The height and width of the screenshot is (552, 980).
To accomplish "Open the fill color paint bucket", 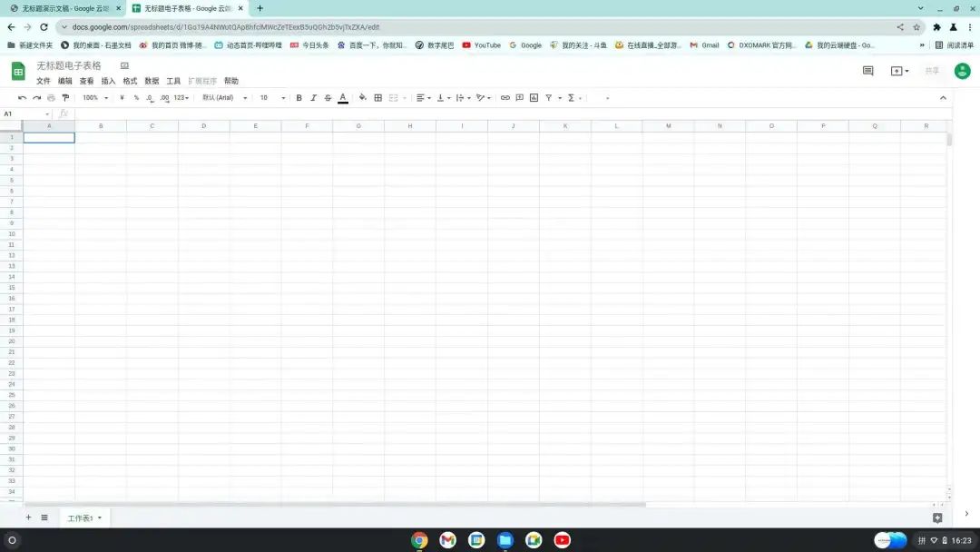I will point(363,98).
